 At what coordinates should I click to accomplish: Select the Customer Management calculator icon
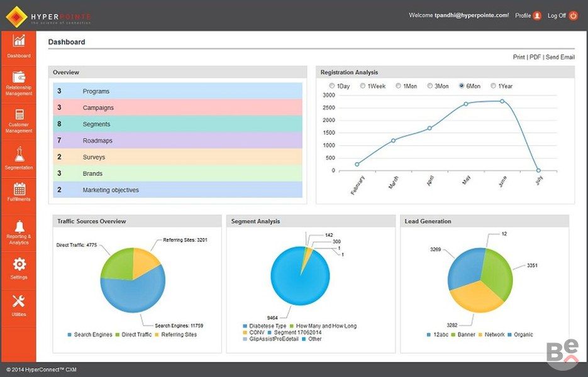point(19,115)
